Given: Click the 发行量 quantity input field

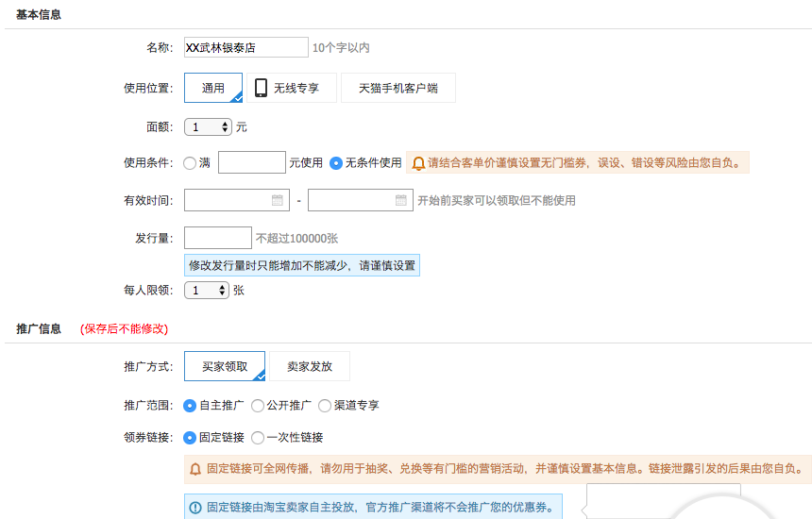Looking at the screenshot, I should tap(218, 238).
